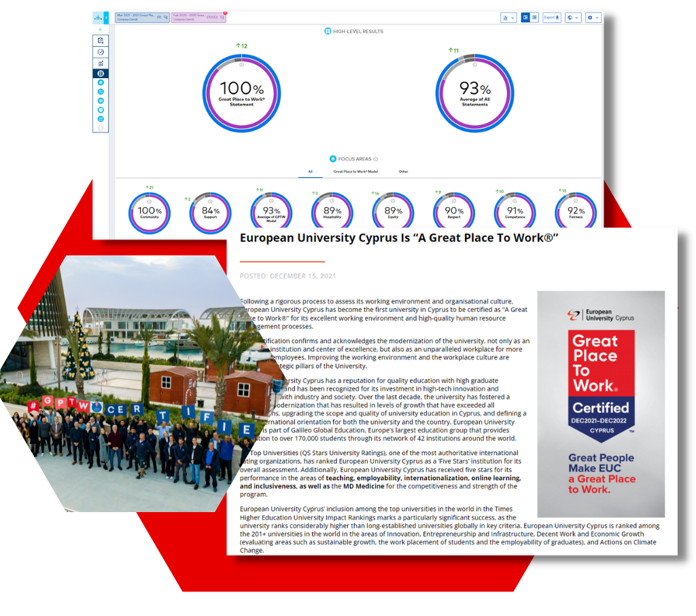Click the 84% Support gauge
The image size is (696, 616).
tap(211, 213)
